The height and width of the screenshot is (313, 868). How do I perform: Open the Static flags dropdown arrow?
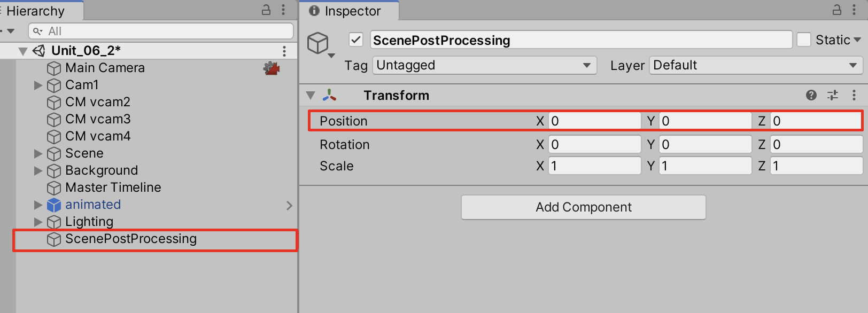[x=857, y=40]
